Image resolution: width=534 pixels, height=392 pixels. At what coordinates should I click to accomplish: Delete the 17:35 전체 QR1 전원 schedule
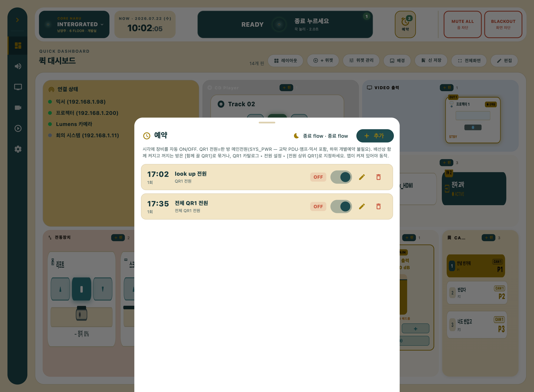coord(378,206)
